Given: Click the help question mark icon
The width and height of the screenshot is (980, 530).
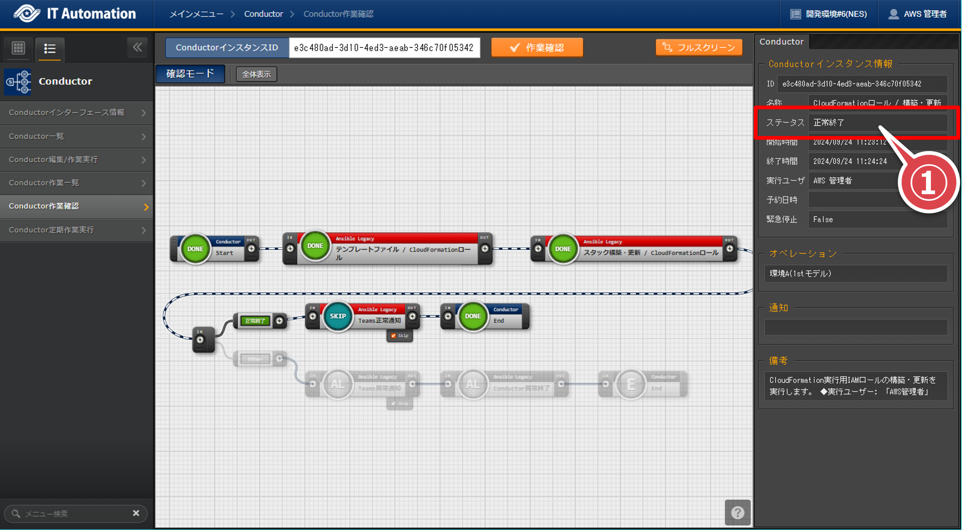Looking at the screenshot, I should pos(737,512).
